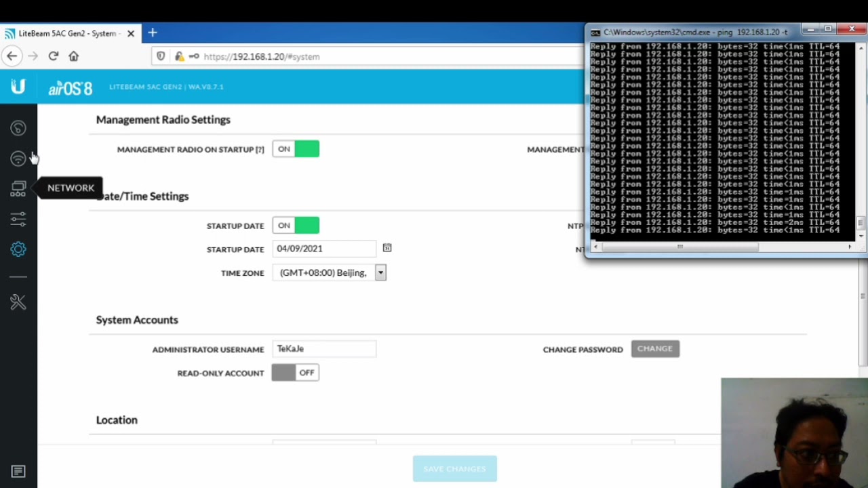Close the cmd.exe ping window
The image size is (868, 488).
[x=852, y=30]
